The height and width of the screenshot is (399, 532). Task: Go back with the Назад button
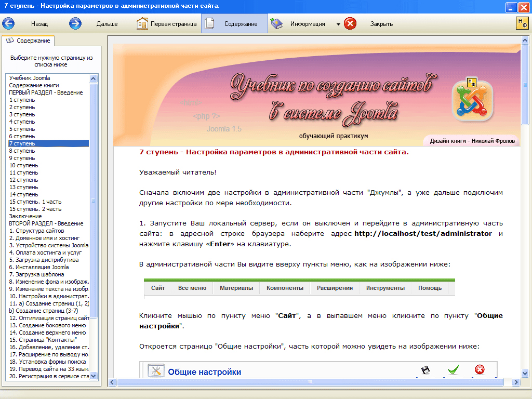(39, 24)
